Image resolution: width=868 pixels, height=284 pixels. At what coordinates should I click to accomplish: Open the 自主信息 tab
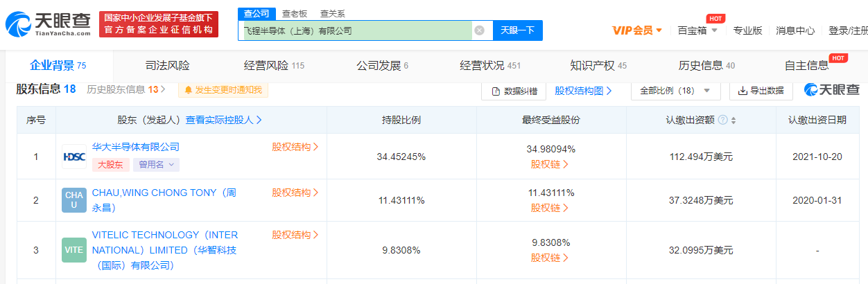[807, 66]
